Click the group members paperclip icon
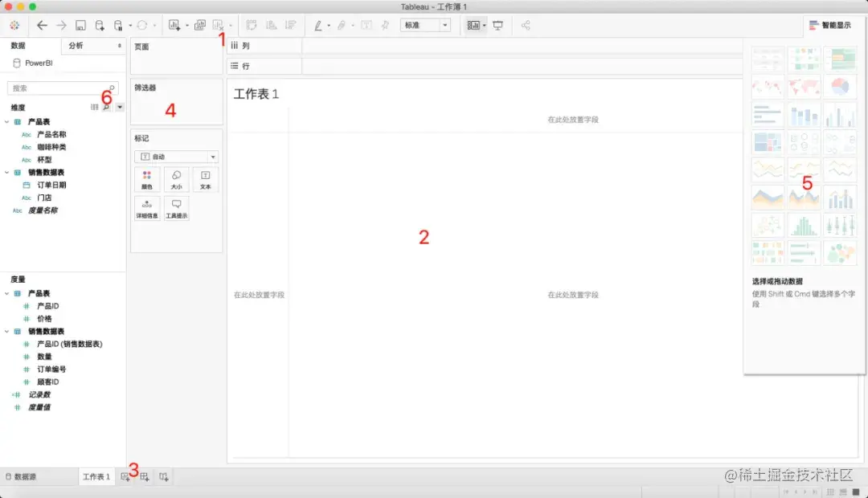This screenshot has width=868, height=498. (342, 25)
